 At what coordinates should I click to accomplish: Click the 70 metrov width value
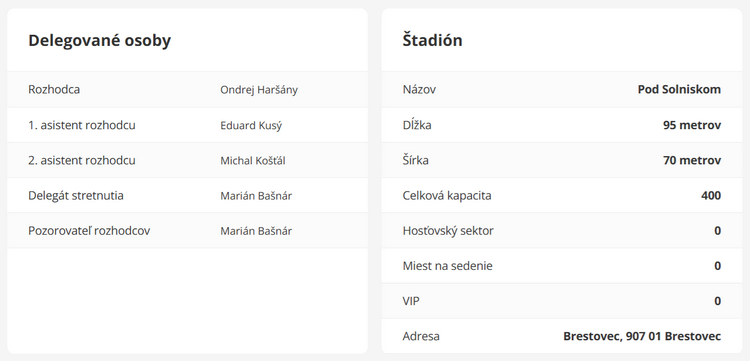tap(692, 161)
